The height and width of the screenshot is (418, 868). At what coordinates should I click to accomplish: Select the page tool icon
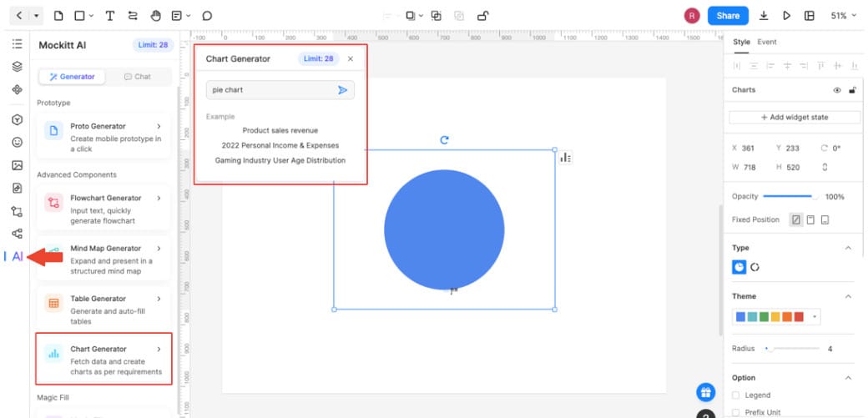point(58,16)
